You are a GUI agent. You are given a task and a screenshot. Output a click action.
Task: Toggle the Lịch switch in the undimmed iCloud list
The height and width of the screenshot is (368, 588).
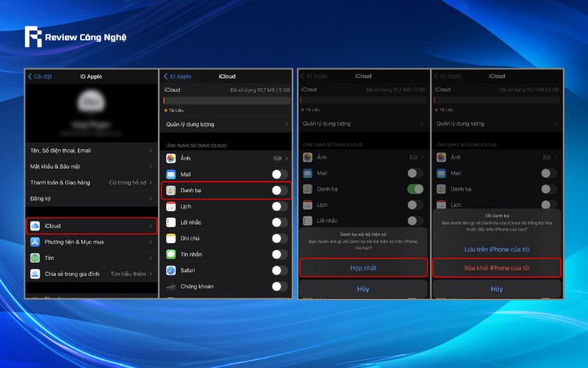point(280,206)
